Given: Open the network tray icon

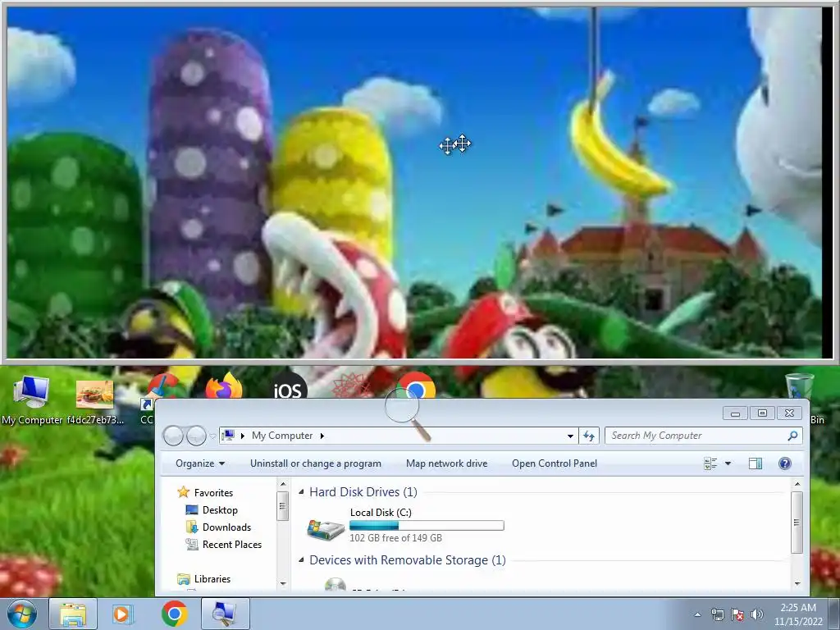Looking at the screenshot, I should click(x=717, y=614).
